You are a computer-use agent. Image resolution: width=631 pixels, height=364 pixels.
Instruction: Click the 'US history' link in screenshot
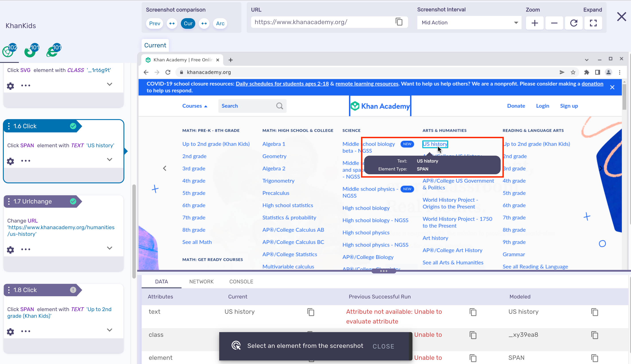[435, 144]
